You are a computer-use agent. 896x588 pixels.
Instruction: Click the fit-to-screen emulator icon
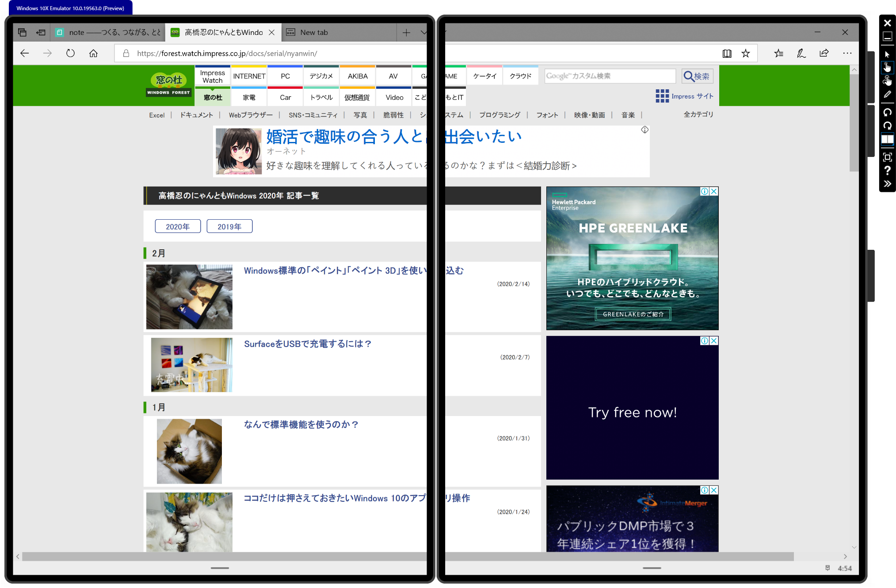point(887,157)
